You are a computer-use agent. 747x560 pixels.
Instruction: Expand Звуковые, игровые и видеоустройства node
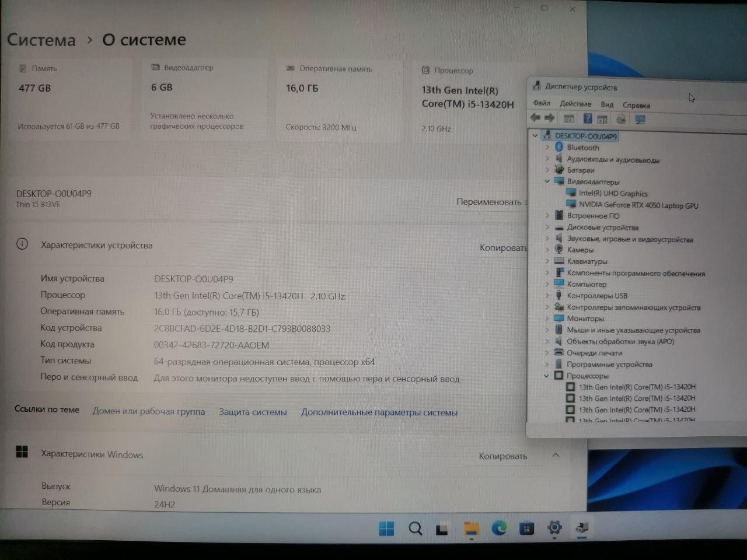pyautogui.click(x=547, y=239)
